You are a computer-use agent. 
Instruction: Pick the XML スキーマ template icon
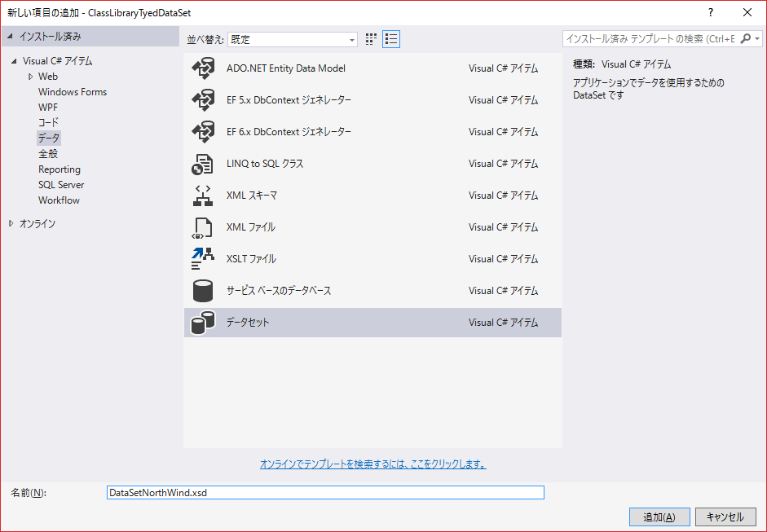(202, 196)
